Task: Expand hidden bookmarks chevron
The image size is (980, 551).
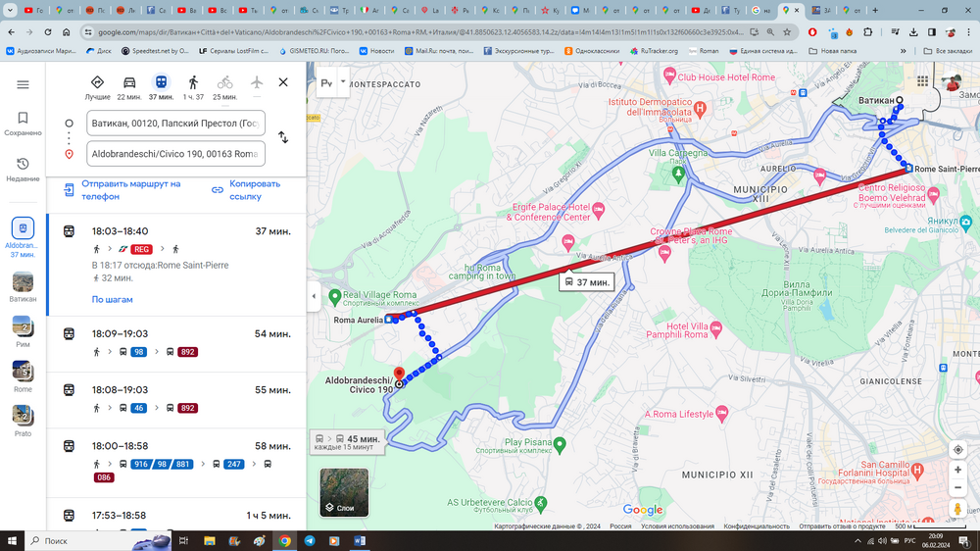Action: point(904,51)
